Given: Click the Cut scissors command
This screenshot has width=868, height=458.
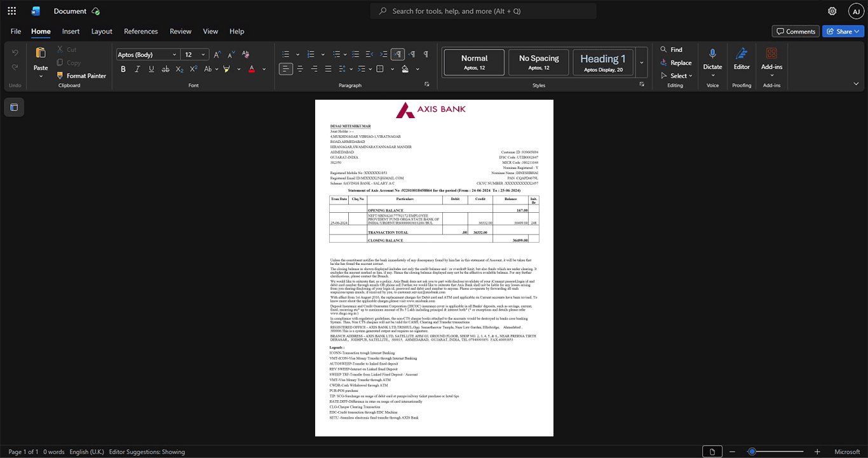Looking at the screenshot, I should click(66, 50).
